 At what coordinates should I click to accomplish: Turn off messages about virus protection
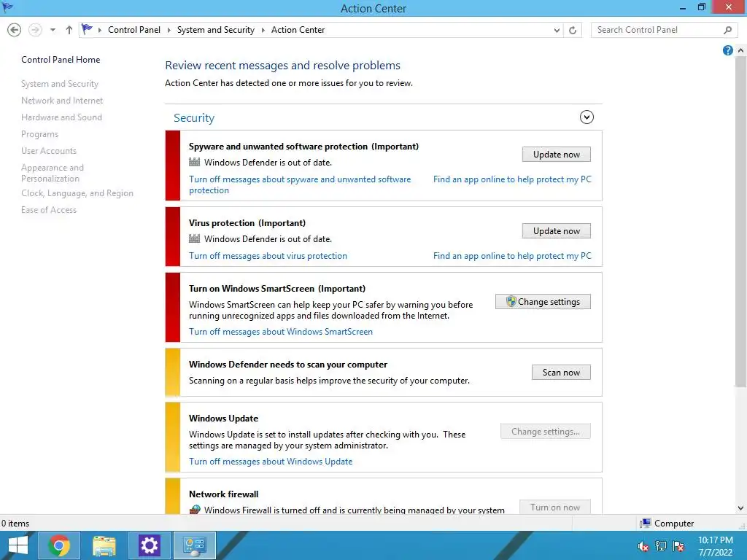click(268, 256)
